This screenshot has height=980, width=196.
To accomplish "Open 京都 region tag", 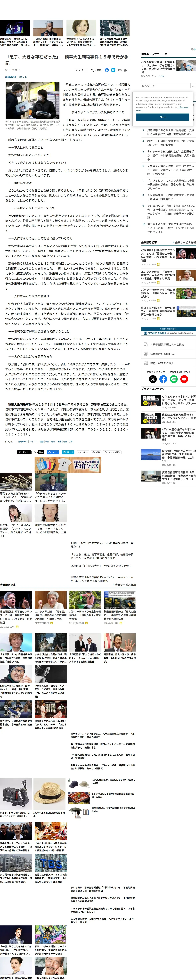I will click(70, 442).
